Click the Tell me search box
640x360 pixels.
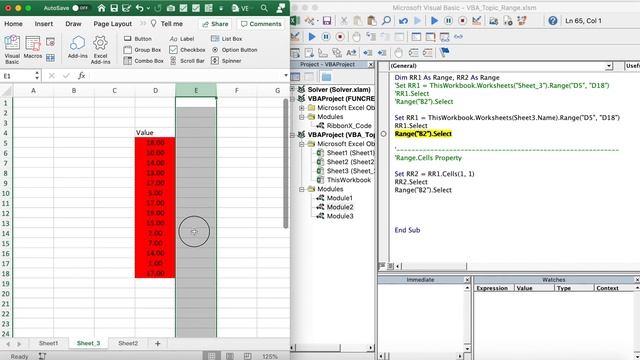(x=171, y=24)
